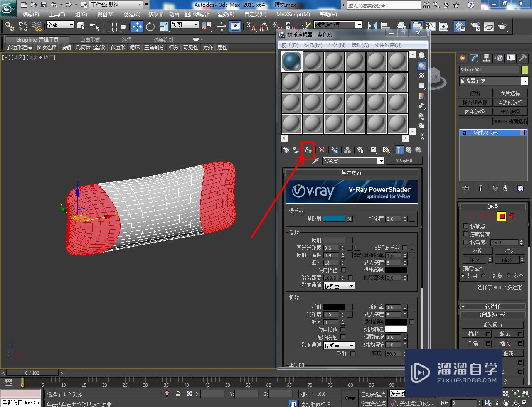The image size is (532, 407).
Task: Select the Link objects tool
Action: 10,27
